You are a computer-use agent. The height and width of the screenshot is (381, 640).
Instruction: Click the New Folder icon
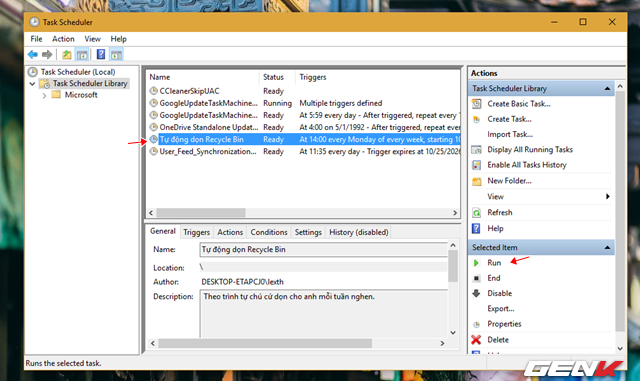click(x=476, y=181)
